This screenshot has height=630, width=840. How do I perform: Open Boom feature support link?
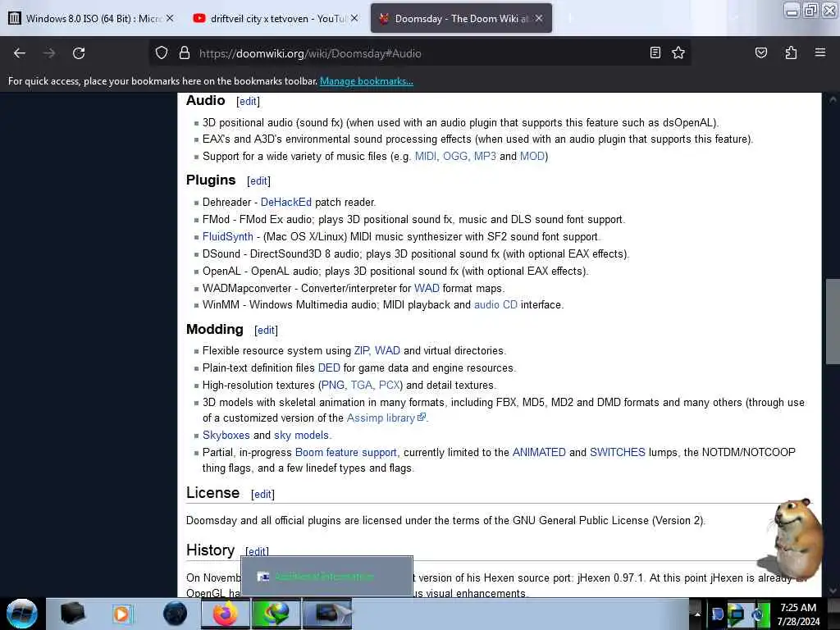346,452
